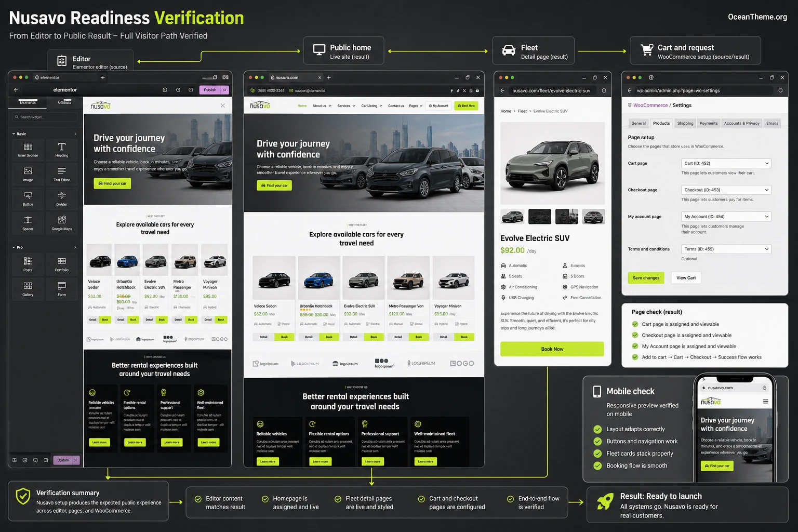This screenshot has height=532, width=798.
Task: Select the Divider widget
Action: tap(62, 198)
